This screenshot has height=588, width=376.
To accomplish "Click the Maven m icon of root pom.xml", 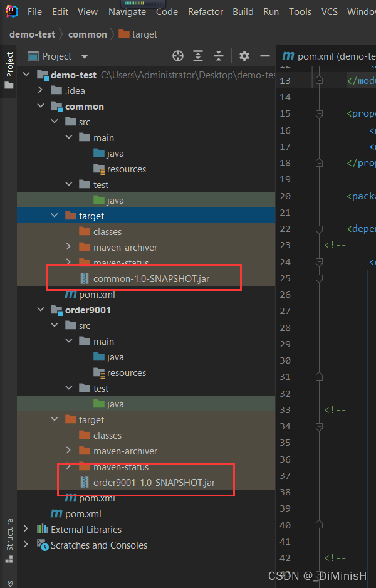I will point(56,513).
